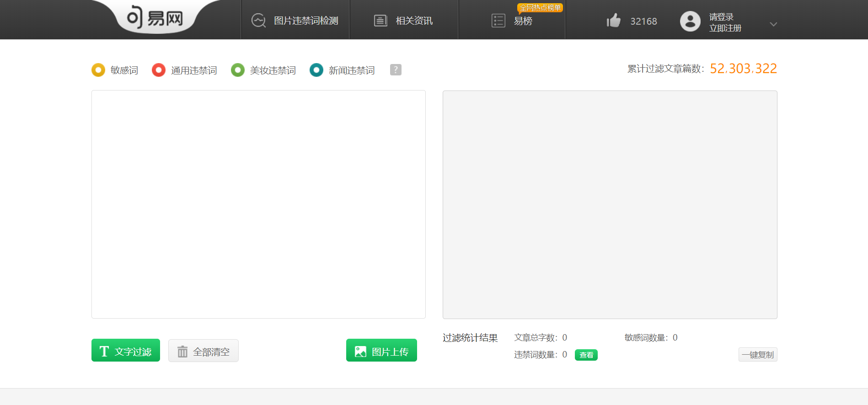Open the 图片违禁词检测 menu item

pos(306,21)
